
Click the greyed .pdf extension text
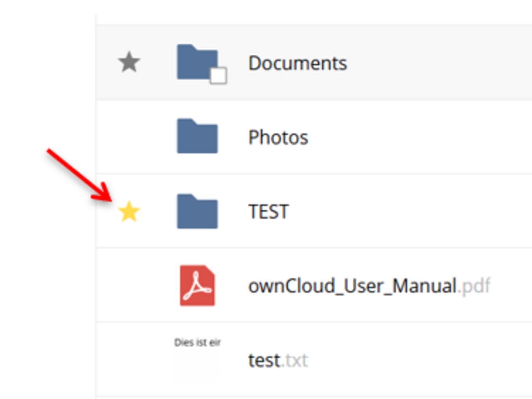474,286
